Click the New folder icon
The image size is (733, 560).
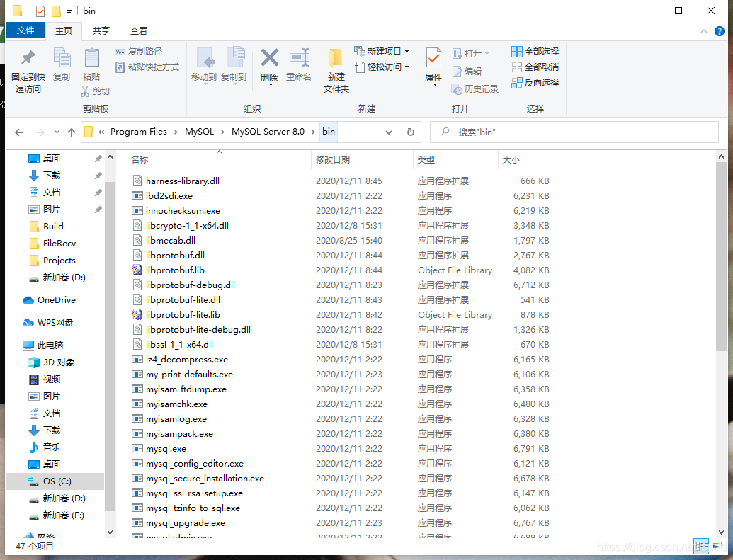tap(335, 58)
